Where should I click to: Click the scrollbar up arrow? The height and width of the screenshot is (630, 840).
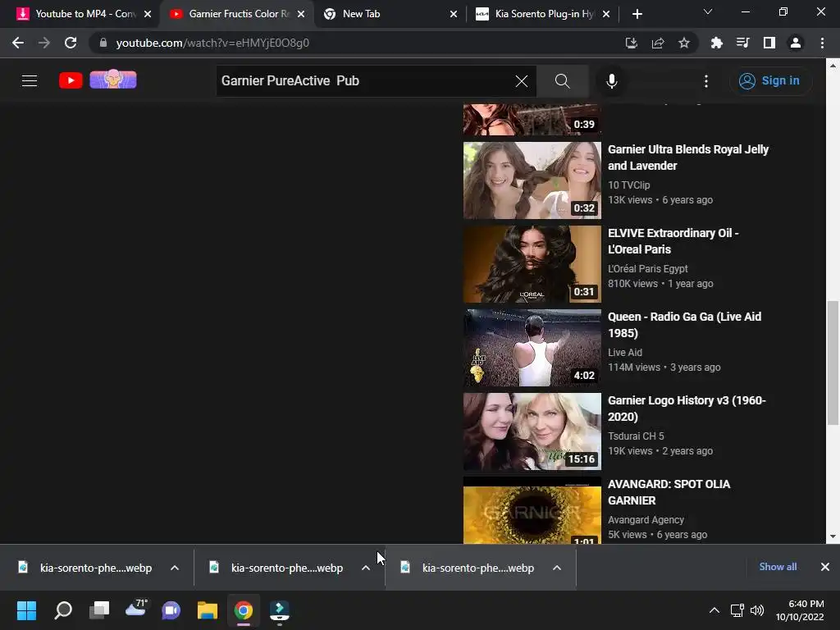[833, 66]
